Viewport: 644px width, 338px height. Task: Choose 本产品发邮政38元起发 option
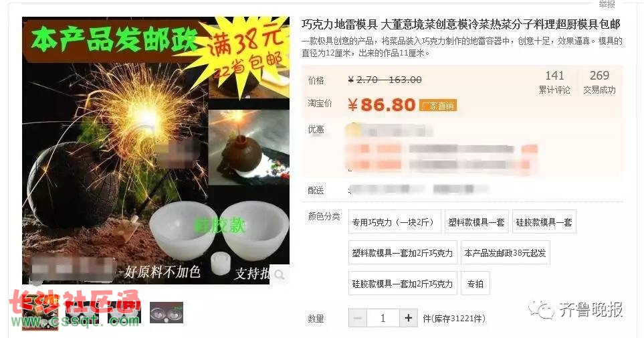click(x=505, y=252)
